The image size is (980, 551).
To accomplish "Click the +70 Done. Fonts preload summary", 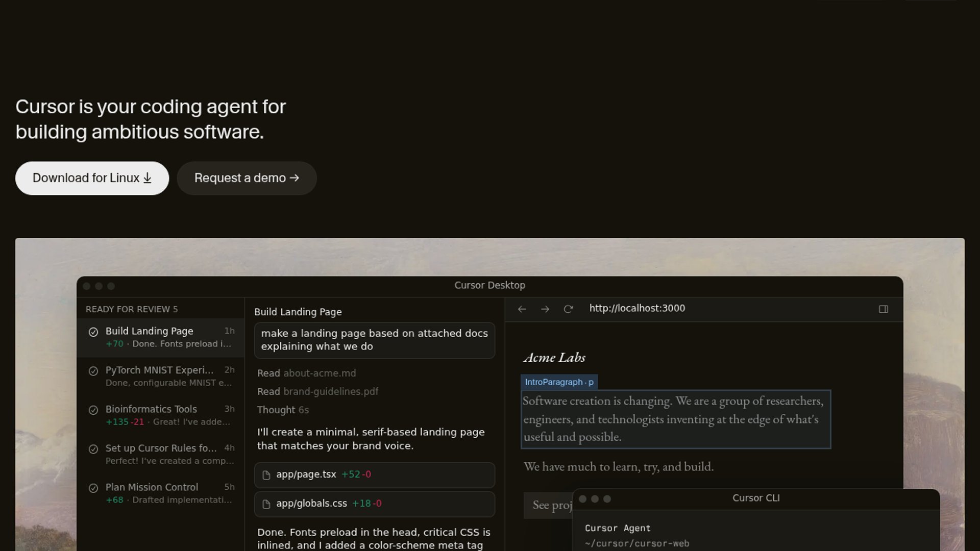I will click(168, 344).
